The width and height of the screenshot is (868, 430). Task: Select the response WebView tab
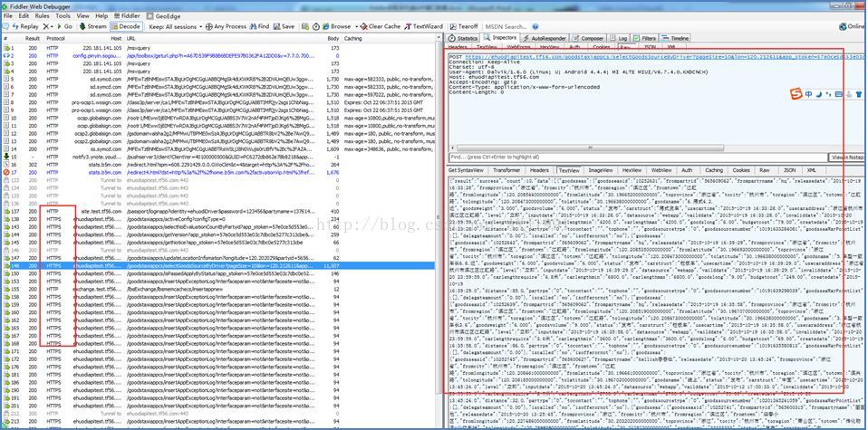click(661, 170)
